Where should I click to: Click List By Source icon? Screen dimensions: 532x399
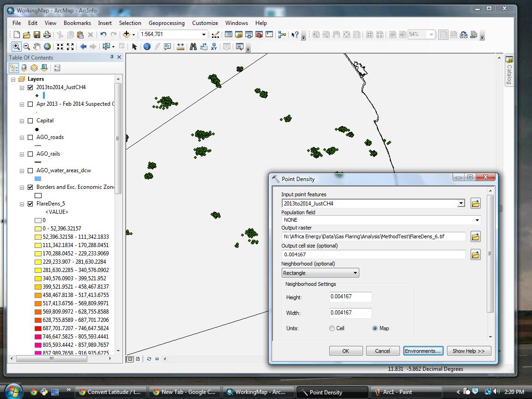coord(24,68)
